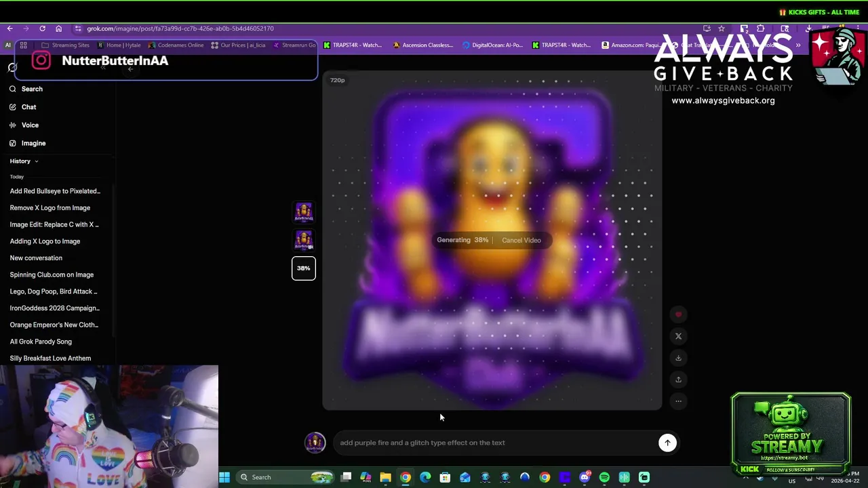
Task: Open 'New conversation' history entry
Action: (x=36, y=258)
